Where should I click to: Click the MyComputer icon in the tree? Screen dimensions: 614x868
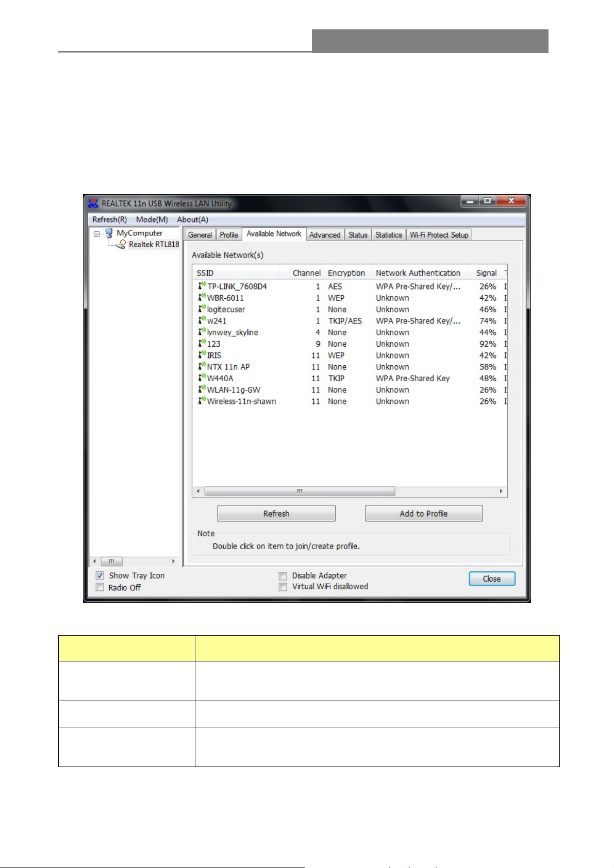coord(109,233)
